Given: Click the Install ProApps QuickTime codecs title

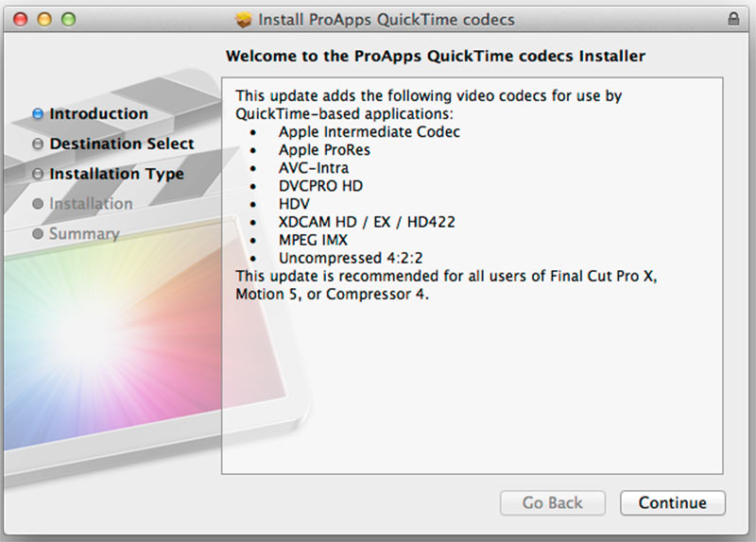Looking at the screenshot, I should (x=387, y=19).
